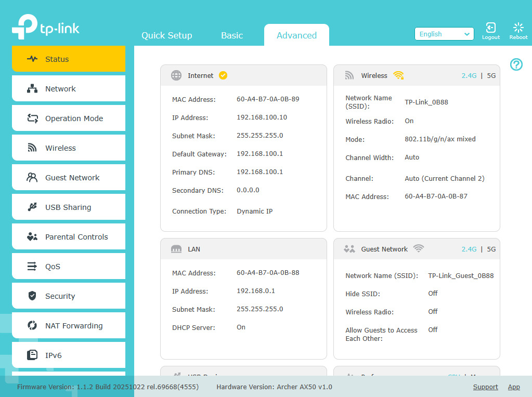Click the LAN port icon
The image size is (532, 397).
176,249
